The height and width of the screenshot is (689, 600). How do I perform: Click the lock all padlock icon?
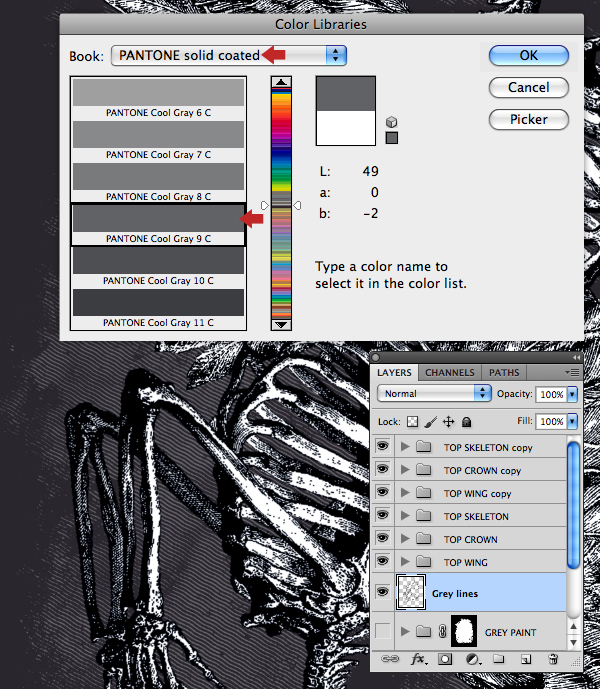pyautogui.click(x=466, y=422)
